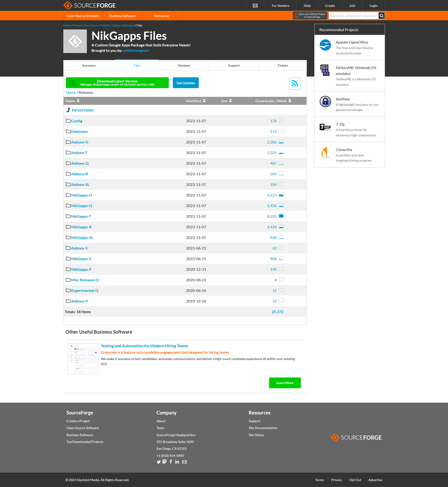
Task: Sort files by Modified column
Action: coord(196,101)
